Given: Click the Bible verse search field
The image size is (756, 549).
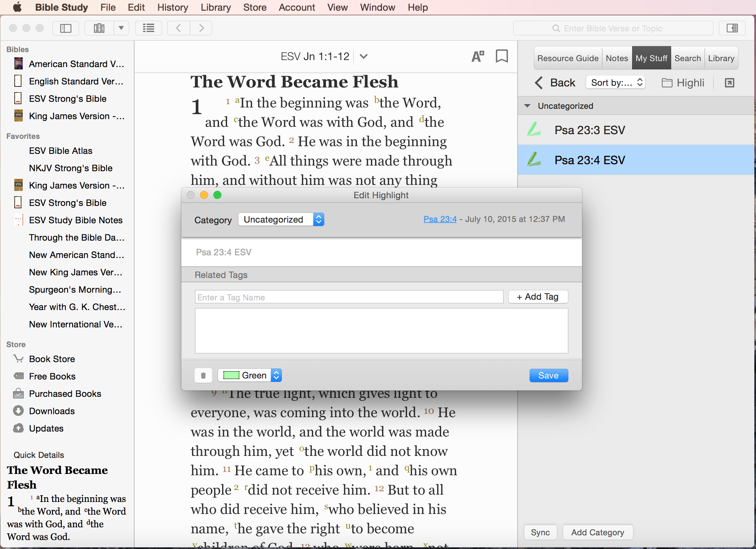Looking at the screenshot, I should click(613, 28).
